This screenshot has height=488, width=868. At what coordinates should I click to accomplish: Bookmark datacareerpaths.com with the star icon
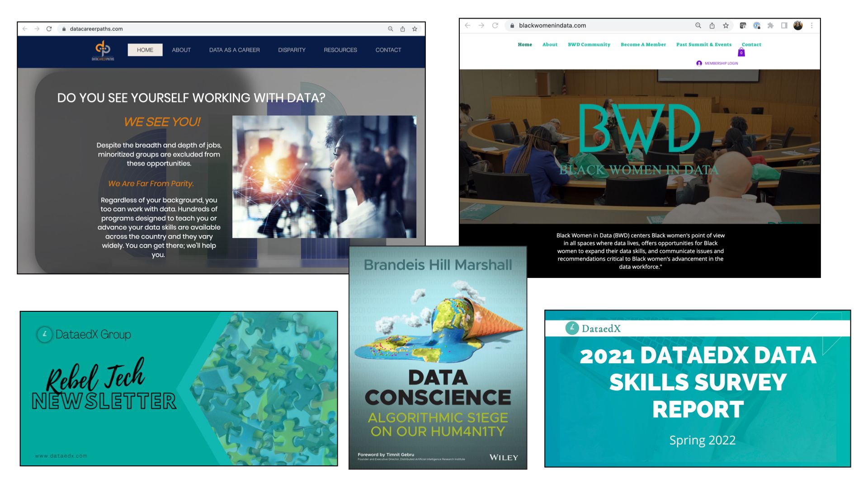[x=415, y=29]
